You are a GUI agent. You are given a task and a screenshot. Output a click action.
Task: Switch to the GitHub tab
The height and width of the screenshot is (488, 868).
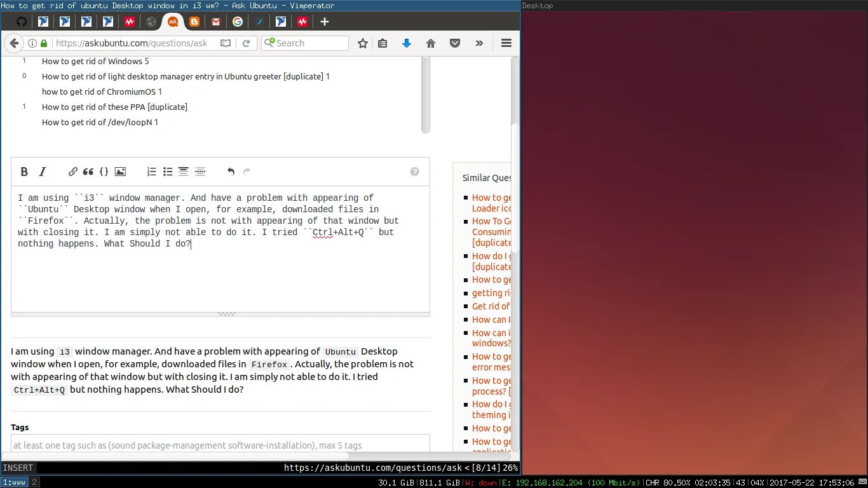coord(21,22)
